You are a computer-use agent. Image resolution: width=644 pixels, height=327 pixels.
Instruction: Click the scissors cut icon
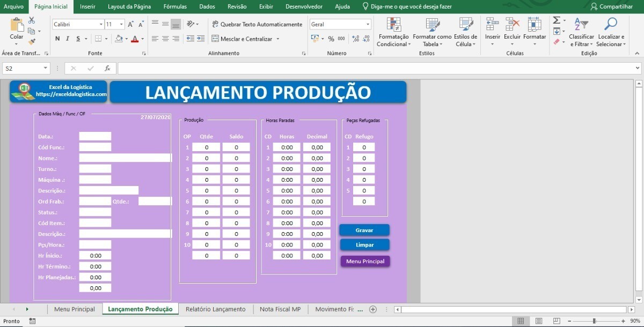coord(32,20)
